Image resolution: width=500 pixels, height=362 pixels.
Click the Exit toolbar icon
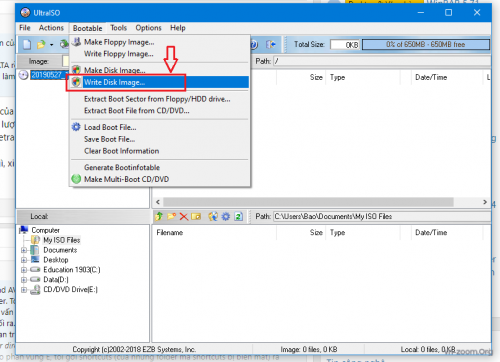click(271, 44)
